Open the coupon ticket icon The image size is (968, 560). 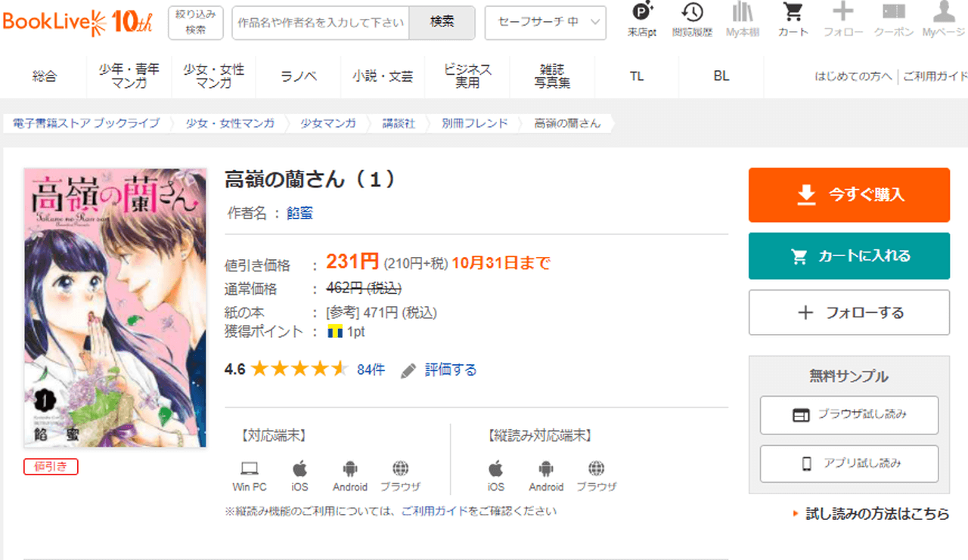point(893,19)
